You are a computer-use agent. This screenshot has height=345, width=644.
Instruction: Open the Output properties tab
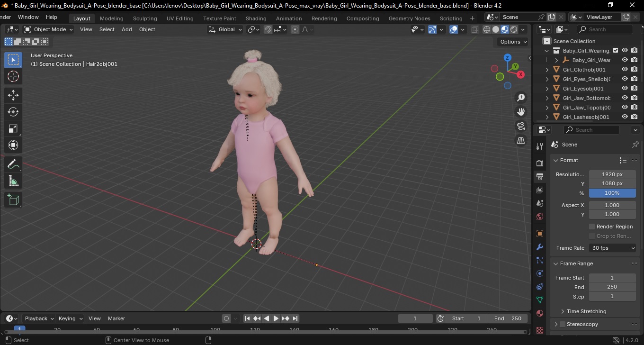click(x=540, y=177)
